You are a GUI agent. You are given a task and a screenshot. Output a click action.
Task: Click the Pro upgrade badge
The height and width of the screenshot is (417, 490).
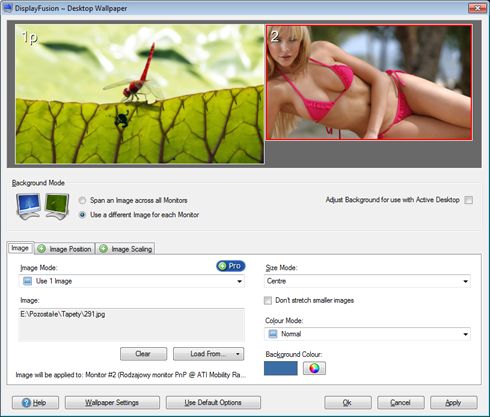(231, 266)
